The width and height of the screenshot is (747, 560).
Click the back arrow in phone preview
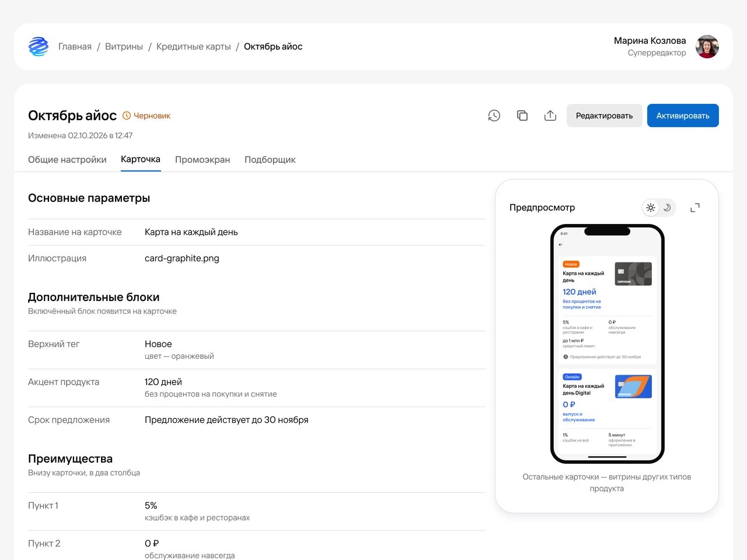click(x=561, y=245)
